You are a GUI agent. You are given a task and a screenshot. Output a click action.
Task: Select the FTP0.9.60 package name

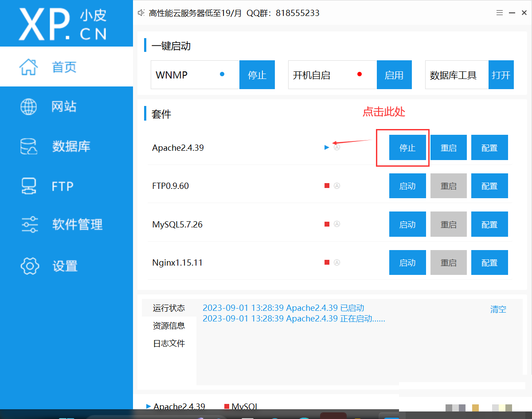(x=170, y=186)
